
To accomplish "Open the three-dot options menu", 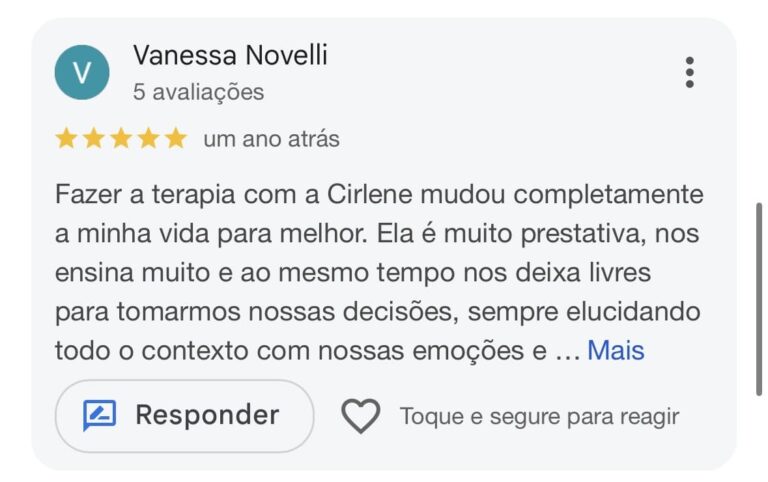I will [x=689, y=72].
